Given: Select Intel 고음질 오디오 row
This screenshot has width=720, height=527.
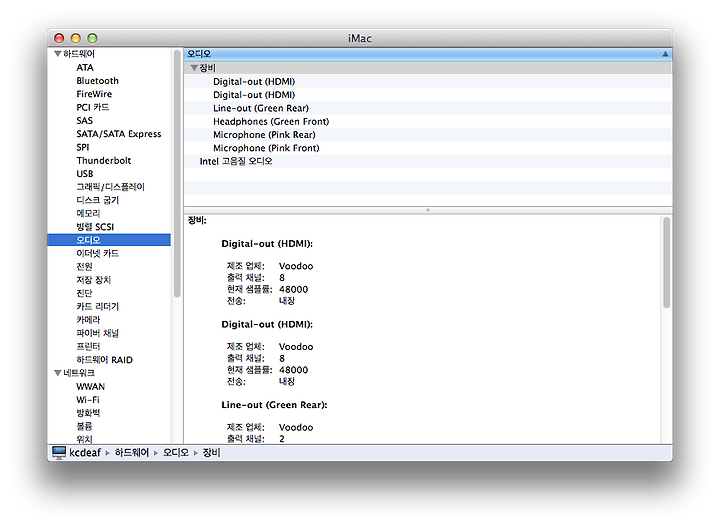Looking at the screenshot, I should pyautogui.click(x=428, y=162).
